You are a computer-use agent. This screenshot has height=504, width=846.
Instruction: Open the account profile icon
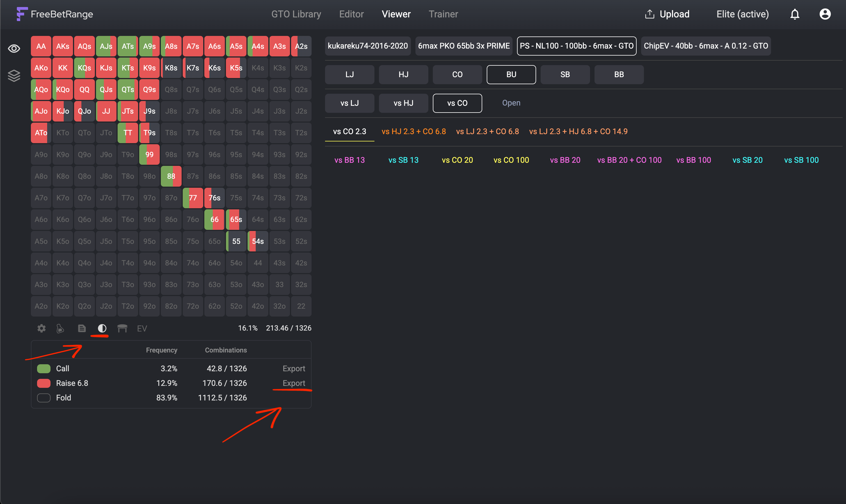click(x=825, y=14)
